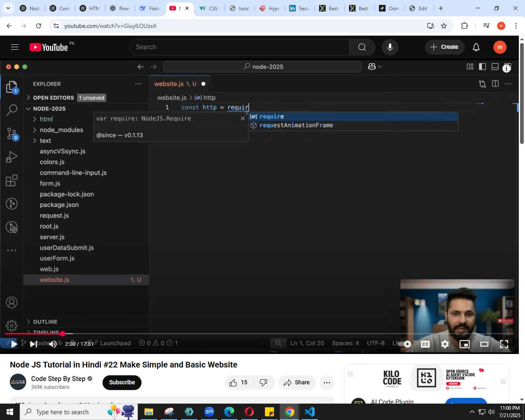Viewport: 525px width, 420px height.
Task: Enter fullscreen mode on the video
Action: pyautogui.click(x=504, y=344)
